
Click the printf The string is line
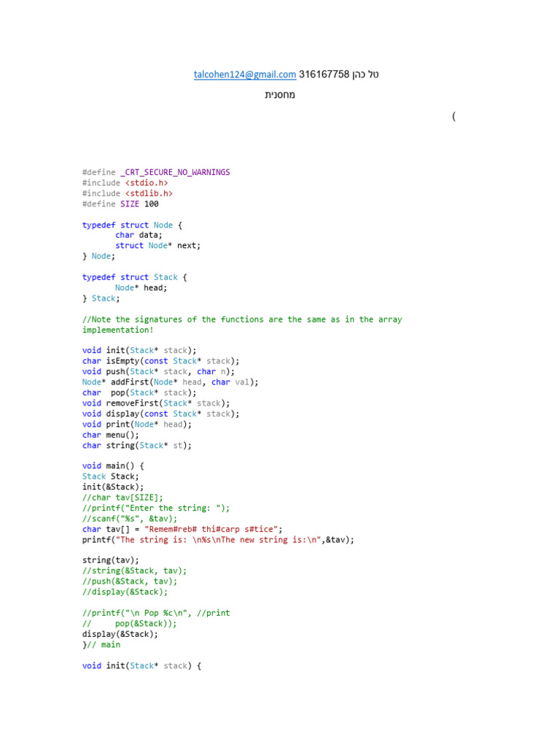[219, 540]
